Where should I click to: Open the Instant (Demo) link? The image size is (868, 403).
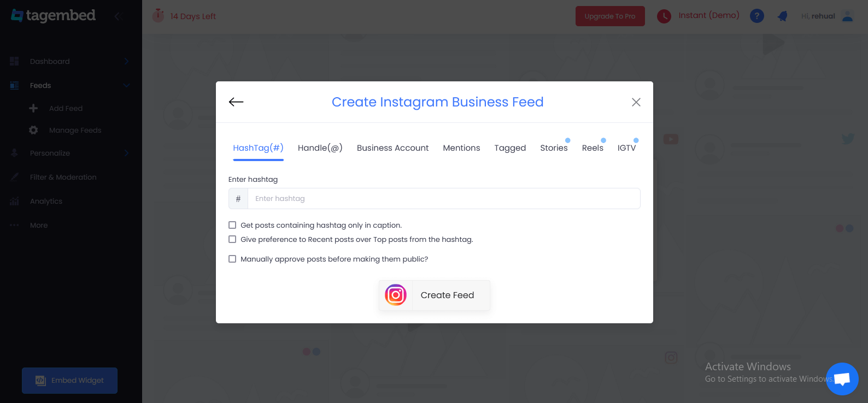tap(709, 15)
